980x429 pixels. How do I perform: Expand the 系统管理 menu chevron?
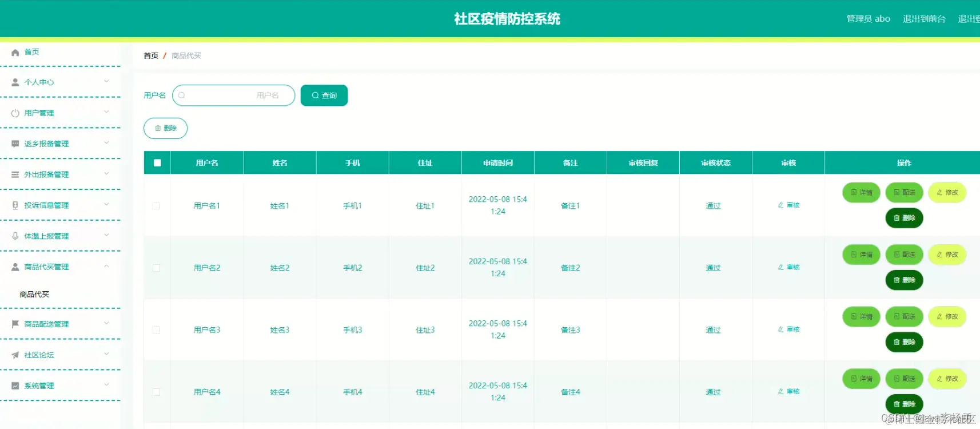[106, 385]
